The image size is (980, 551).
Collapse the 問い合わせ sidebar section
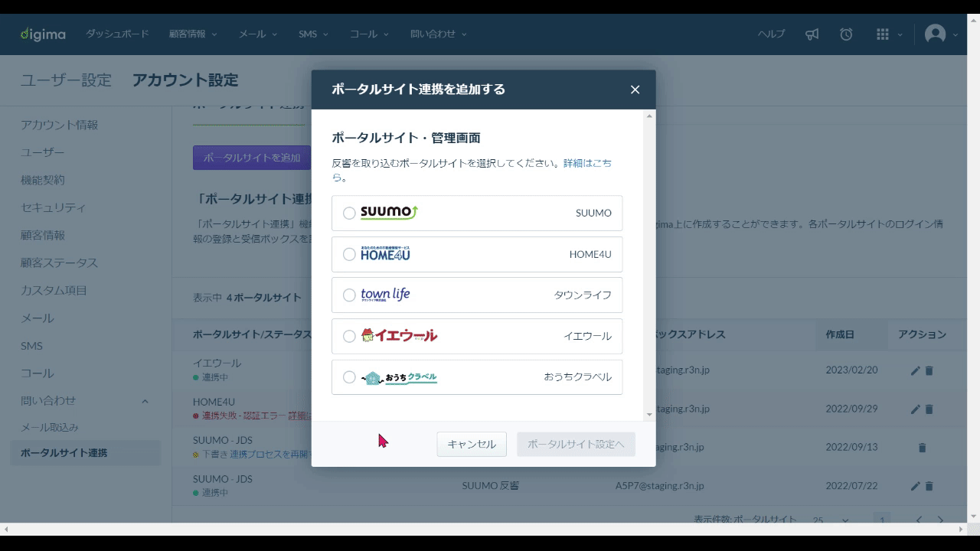(145, 401)
